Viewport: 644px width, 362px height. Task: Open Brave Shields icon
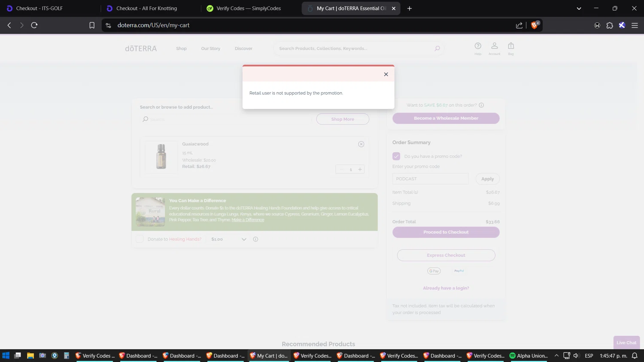pos(535,25)
